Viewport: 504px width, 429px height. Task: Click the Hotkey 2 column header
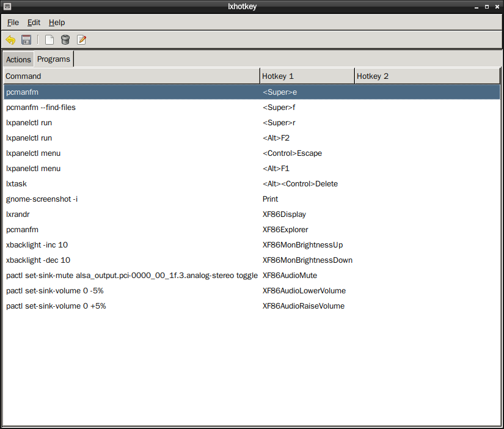[426, 76]
